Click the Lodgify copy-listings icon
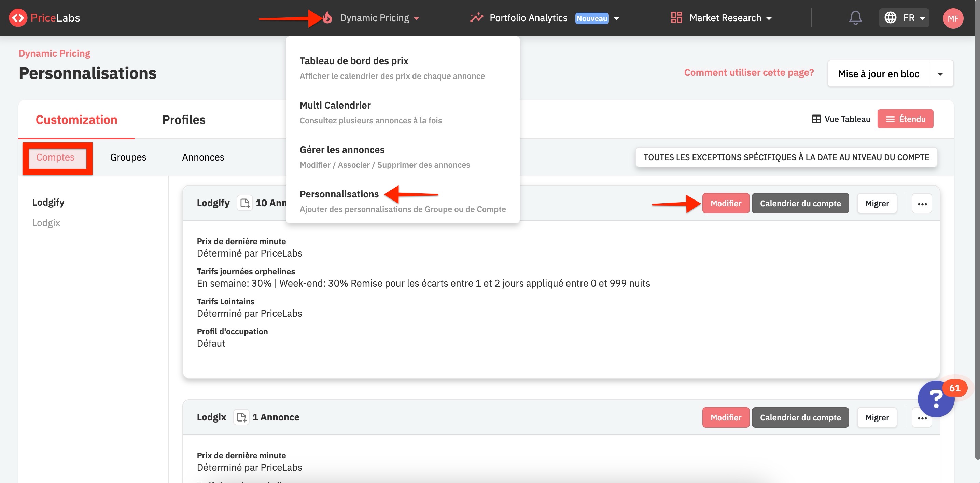The height and width of the screenshot is (483, 980). pos(245,203)
